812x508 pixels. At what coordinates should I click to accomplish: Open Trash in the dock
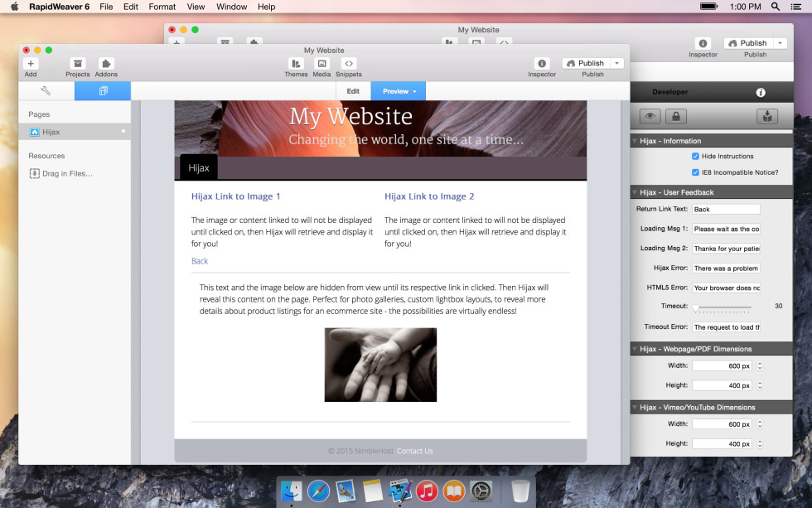coord(520,491)
